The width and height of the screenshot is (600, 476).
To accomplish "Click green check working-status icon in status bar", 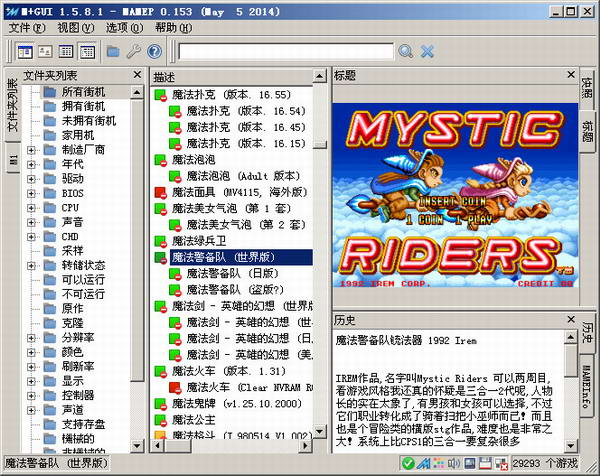I will pos(408,463).
